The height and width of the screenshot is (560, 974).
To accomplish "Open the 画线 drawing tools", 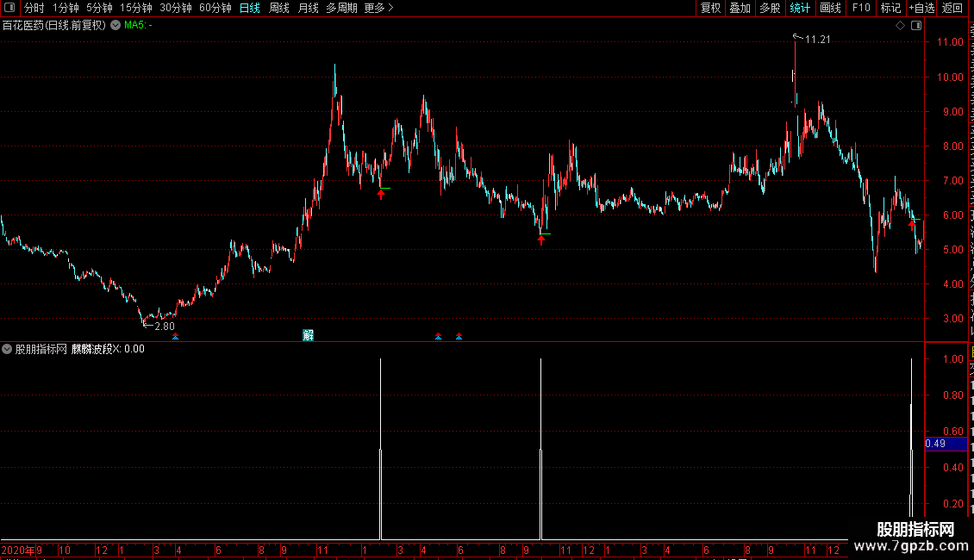I will (x=830, y=8).
